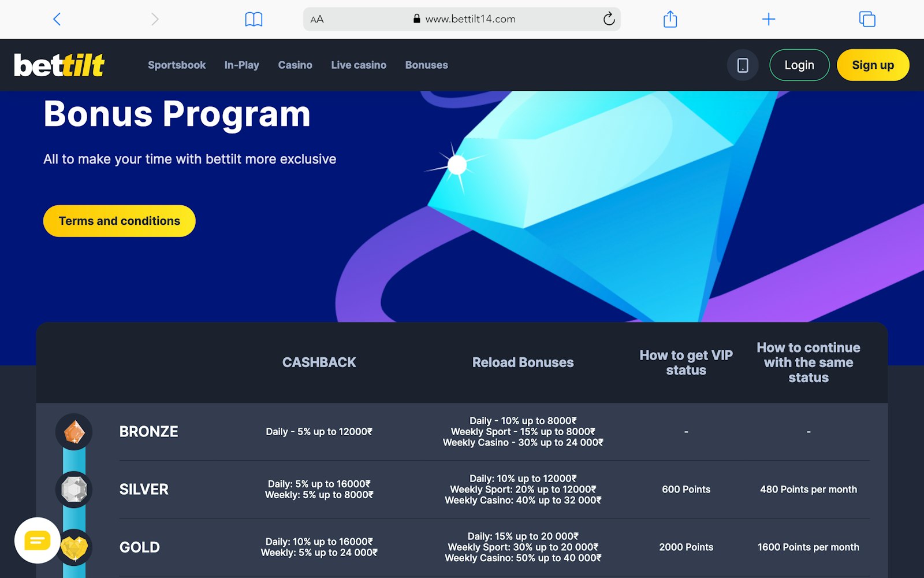Reload the page with the refresh icon
Screen dimensions: 924x578
(609, 18)
